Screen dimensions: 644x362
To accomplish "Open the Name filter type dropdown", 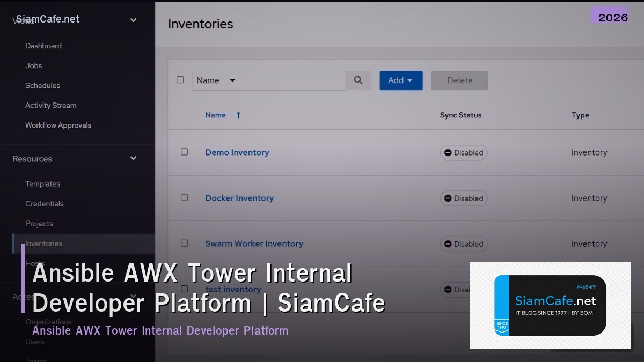I will pyautogui.click(x=216, y=80).
